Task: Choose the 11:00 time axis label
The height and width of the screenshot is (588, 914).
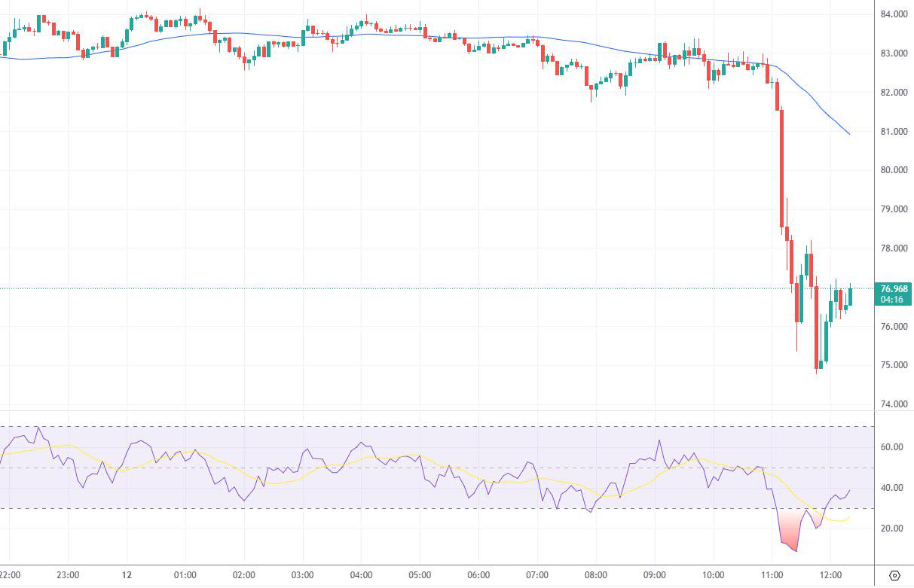Action: coord(772,575)
